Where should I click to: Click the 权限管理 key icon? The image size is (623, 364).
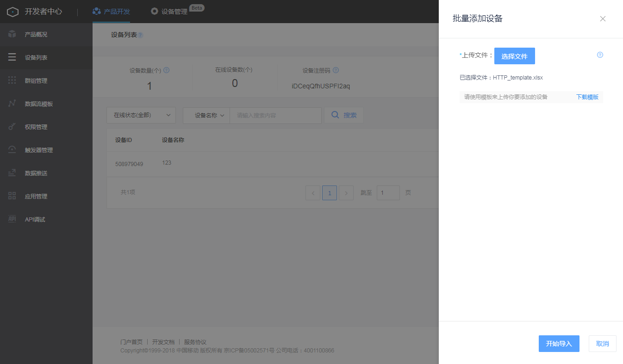12,127
